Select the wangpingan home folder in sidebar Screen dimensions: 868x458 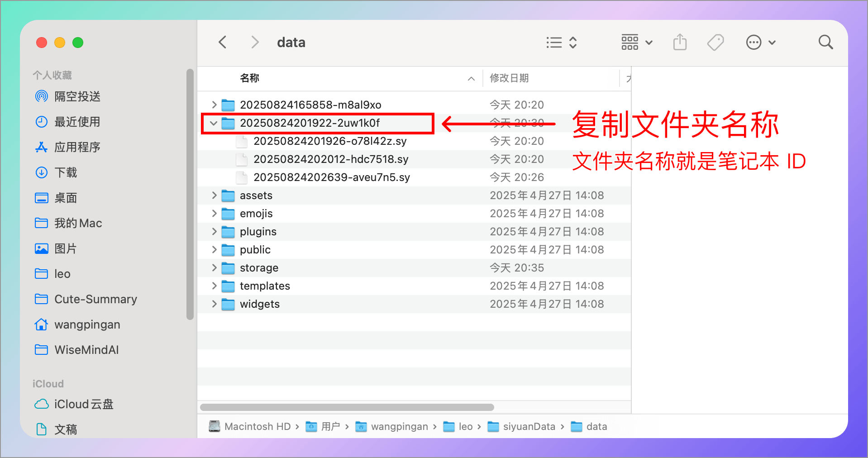[x=87, y=324]
